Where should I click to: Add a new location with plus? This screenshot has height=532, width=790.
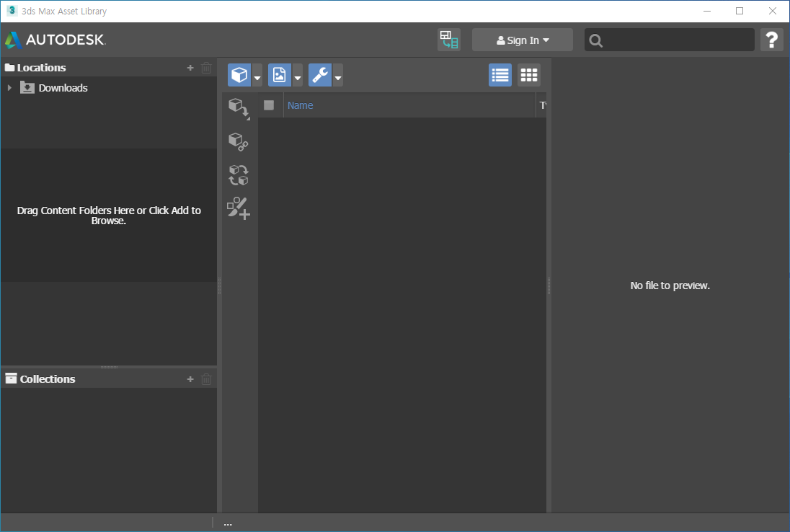pyautogui.click(x=190, y=68)
